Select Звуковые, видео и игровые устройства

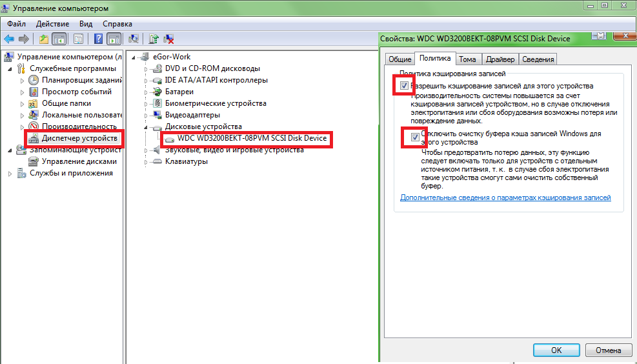(234, 150)
